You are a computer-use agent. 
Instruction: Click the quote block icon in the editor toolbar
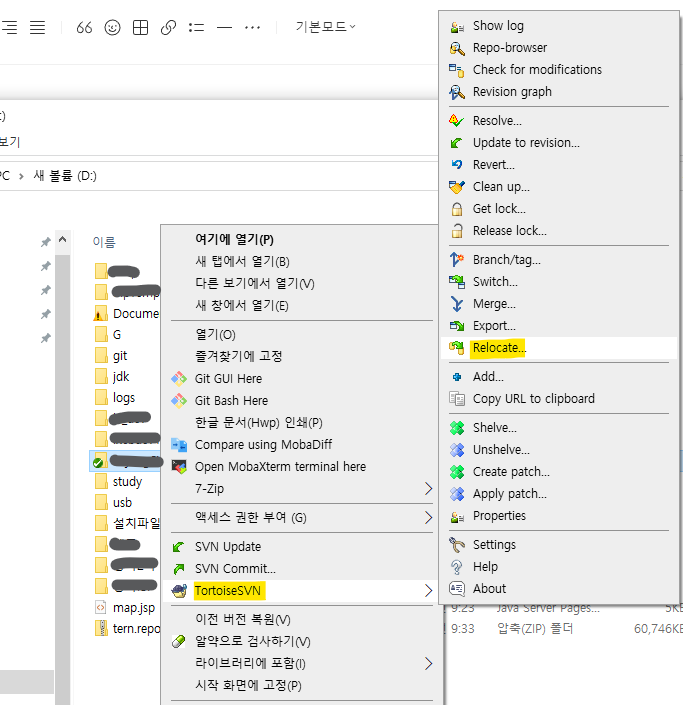point(84,27)
